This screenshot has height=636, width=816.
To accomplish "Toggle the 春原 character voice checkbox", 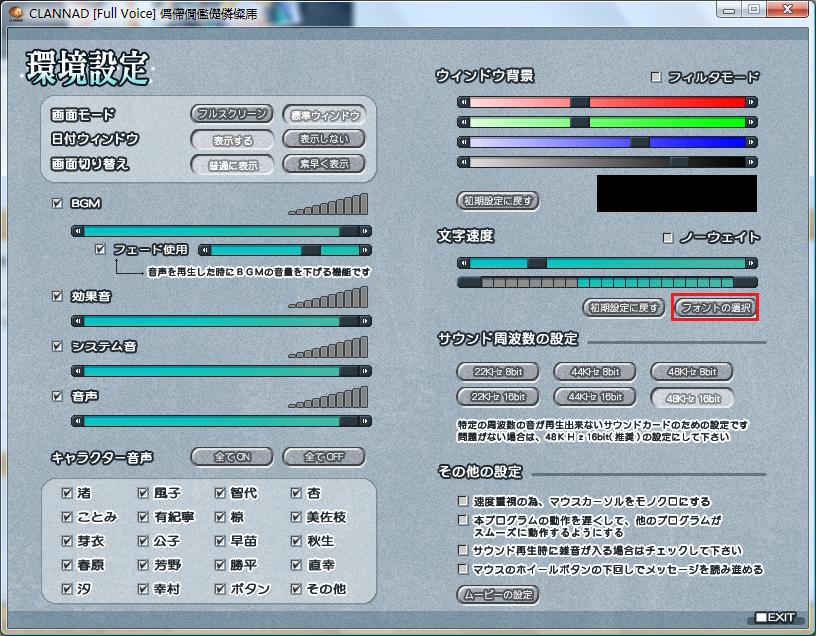I will point(67,565).
